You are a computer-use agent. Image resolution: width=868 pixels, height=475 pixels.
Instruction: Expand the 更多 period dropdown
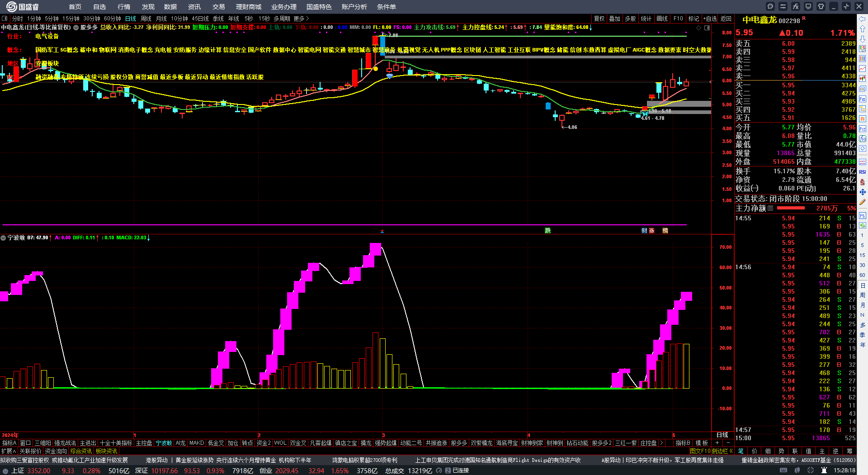click(x=301, y=19)
